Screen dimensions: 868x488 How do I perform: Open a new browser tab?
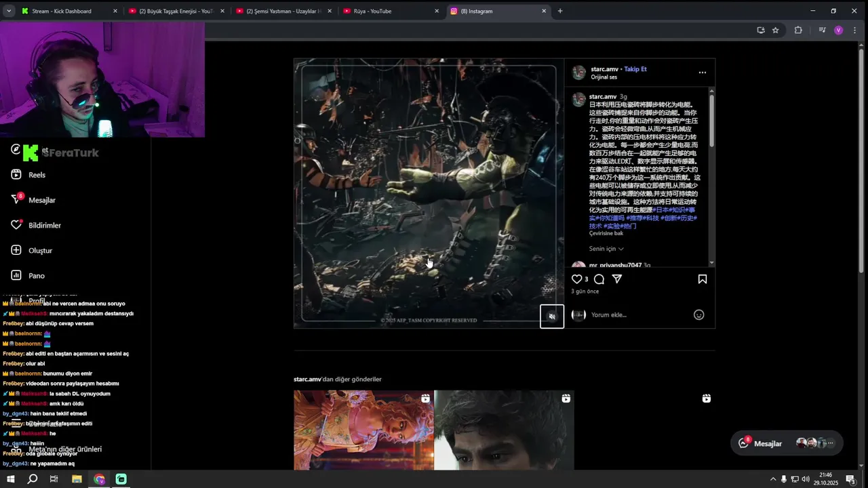[560, 11]
